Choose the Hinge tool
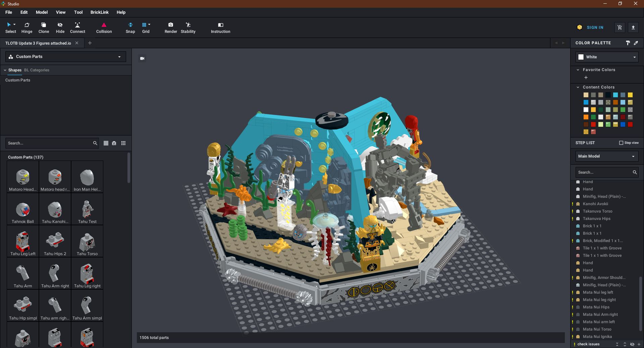 27,28
